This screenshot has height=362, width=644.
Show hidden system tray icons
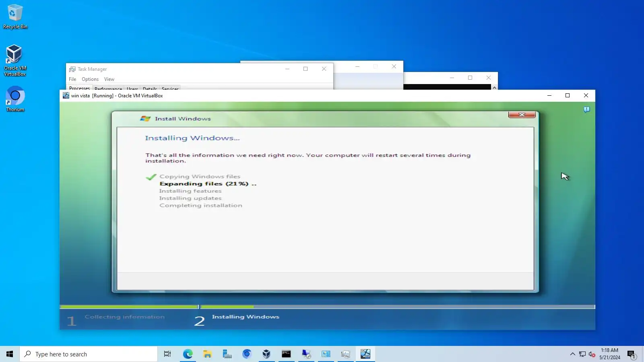pos(572,354)
